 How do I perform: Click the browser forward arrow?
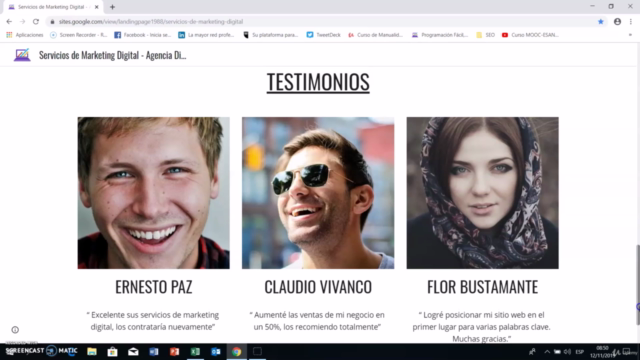[22, 22]
